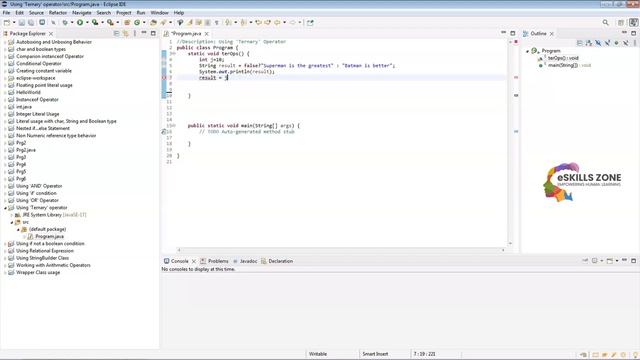Open the Debug button dropdown arrow
The image size is (640, 360).
click(72, 23)
